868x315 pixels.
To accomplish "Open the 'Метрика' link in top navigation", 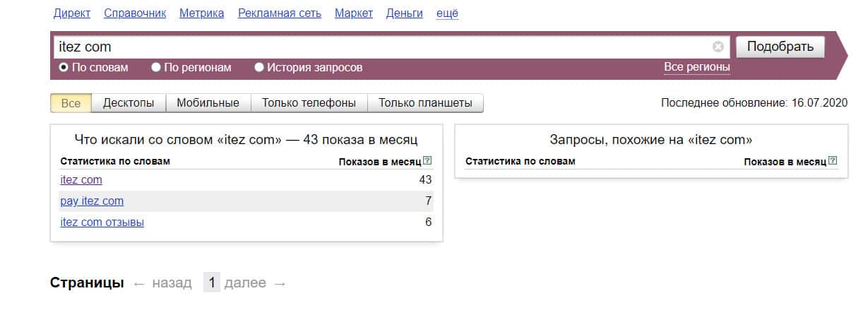I will pos(202,13).
